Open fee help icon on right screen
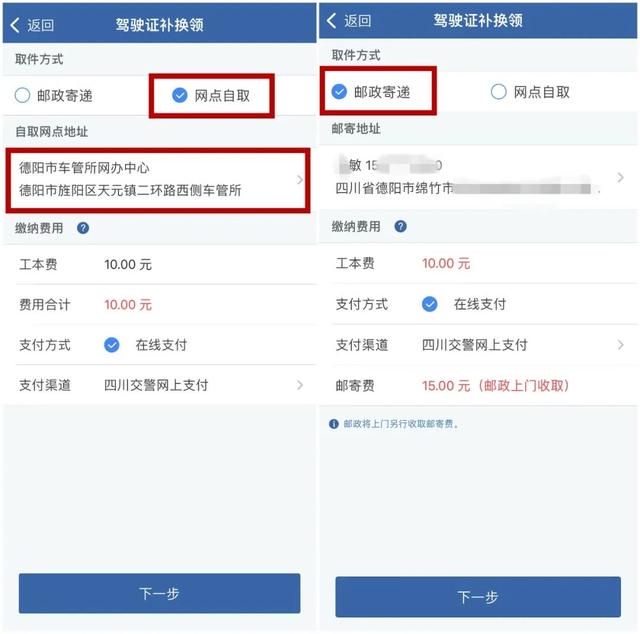 coord(400,226)
